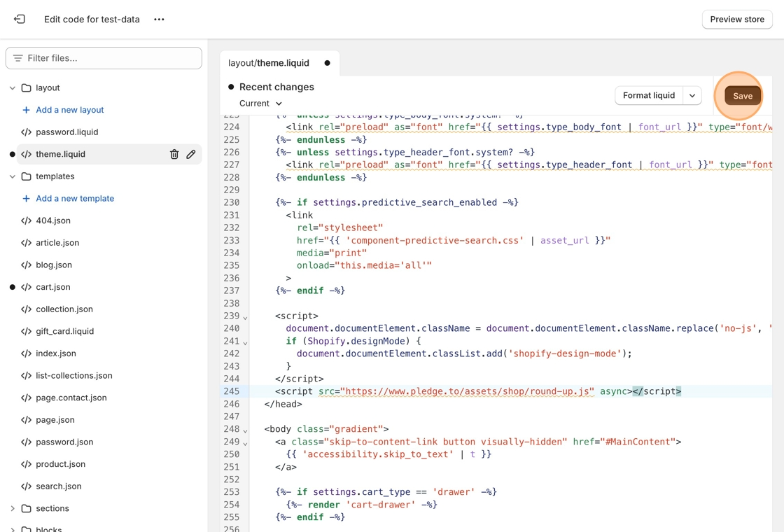This screenshot has width=784, height=532.
Task: Delete theme.liquid with trash icon
Action: pyautogui.click(x=174, y=154)
